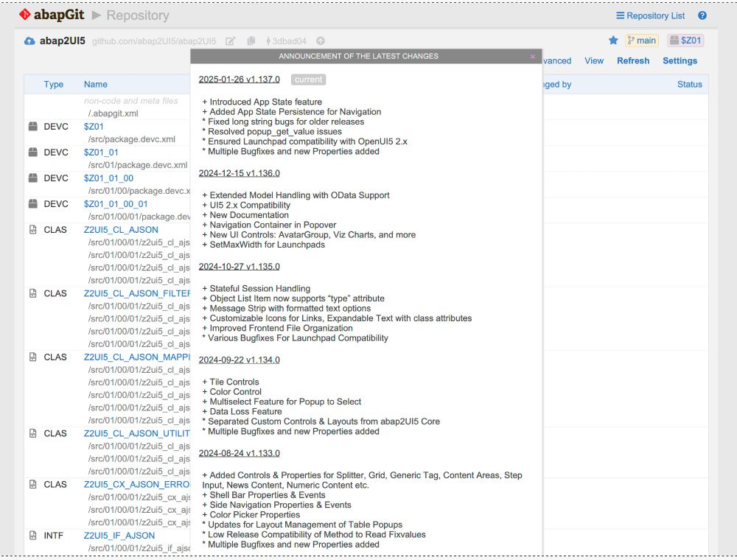Open class Z2UI5_CX_AJSON_ERROR
Screen dimensions: 737x560
(137, 485)
